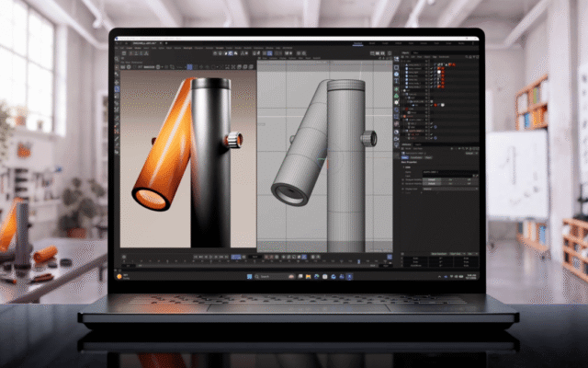The height and width of the screenshot is (368, 588).
Task: Open the Simulate menu
Action: coord(220,48)
